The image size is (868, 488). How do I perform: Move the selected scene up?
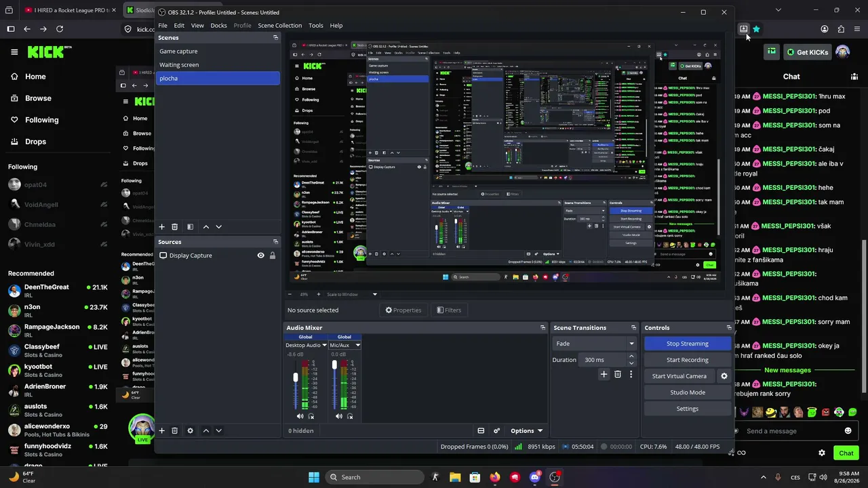click(206, 227)
